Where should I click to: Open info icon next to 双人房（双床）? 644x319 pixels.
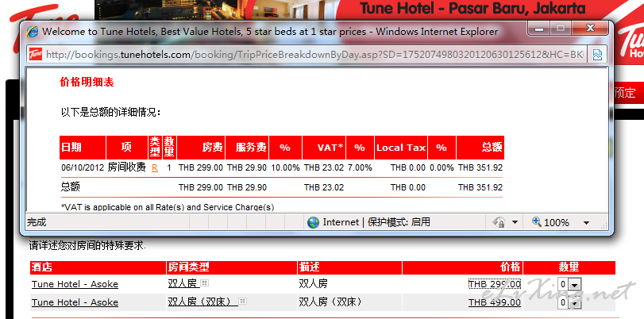pyautogui.click(x=243, y=302)
